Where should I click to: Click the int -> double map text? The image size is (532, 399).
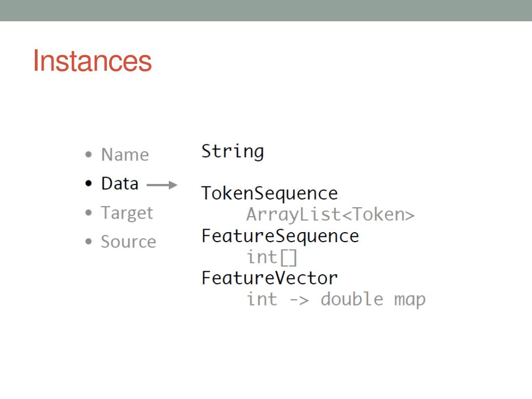[x=336, y=300]
